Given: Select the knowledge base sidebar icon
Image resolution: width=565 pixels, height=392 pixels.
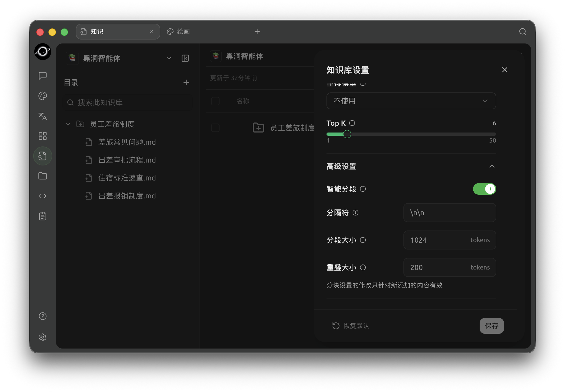Looking at the screenshot, I should pos(43,156).
